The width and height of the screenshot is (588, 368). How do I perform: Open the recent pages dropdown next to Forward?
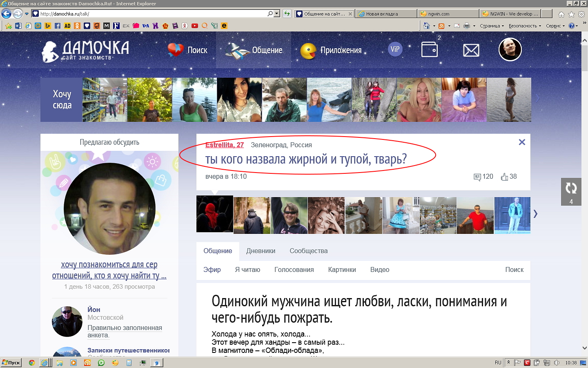point(27,14)
